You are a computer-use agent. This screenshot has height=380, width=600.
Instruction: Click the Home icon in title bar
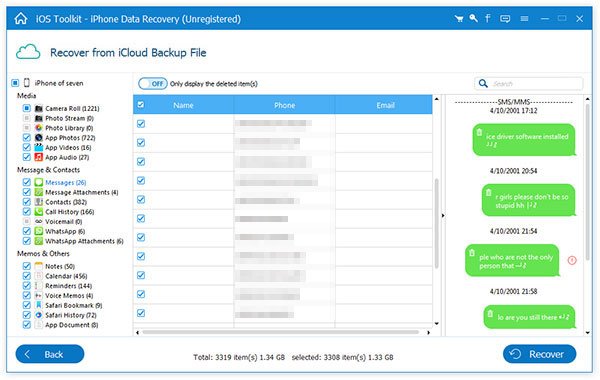21,18
